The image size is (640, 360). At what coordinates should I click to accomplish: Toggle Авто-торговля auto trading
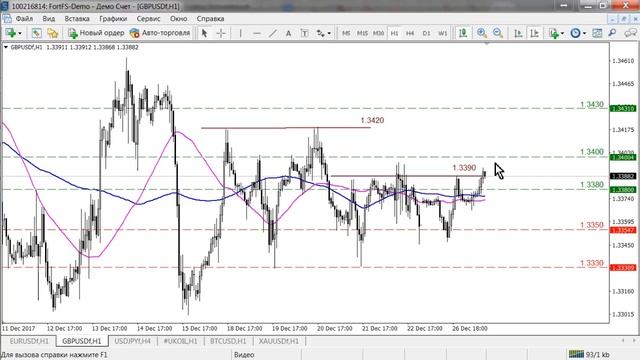[x=160, y=33]
